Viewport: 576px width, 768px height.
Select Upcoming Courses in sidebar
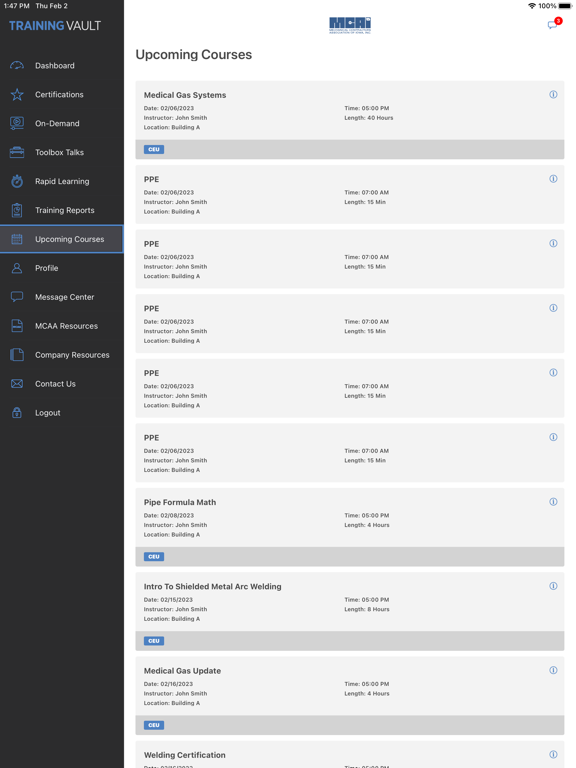click(x=62, y=239)
